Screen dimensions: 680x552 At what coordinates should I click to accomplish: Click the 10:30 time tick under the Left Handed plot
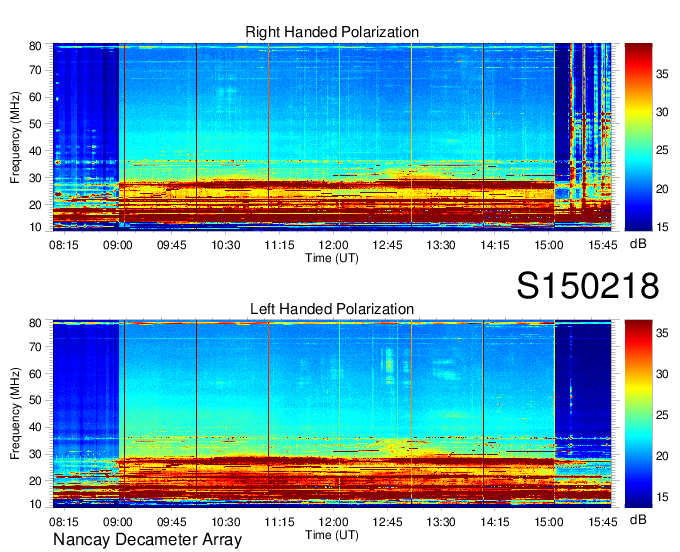point(226,522)
